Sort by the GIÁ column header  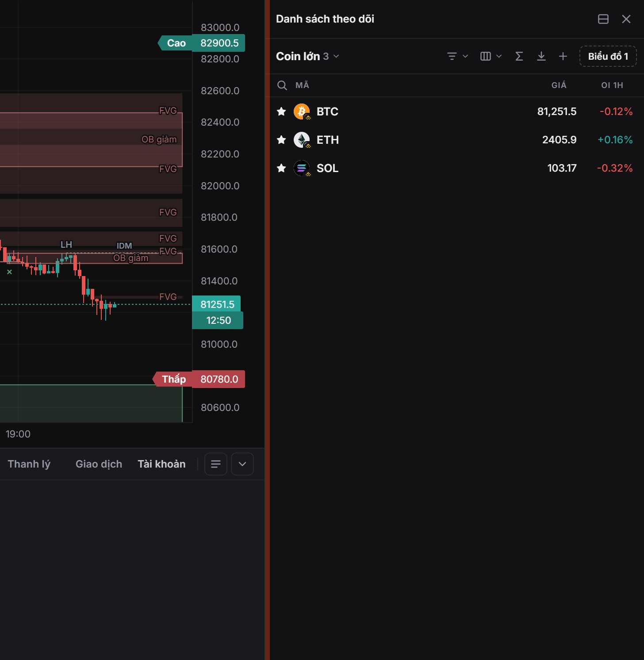(x=559, y=85)
